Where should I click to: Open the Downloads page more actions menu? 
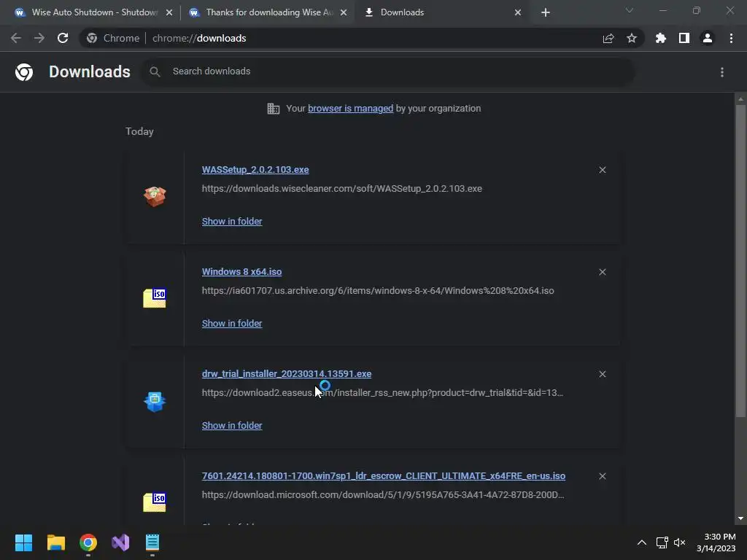pos(722,72)
